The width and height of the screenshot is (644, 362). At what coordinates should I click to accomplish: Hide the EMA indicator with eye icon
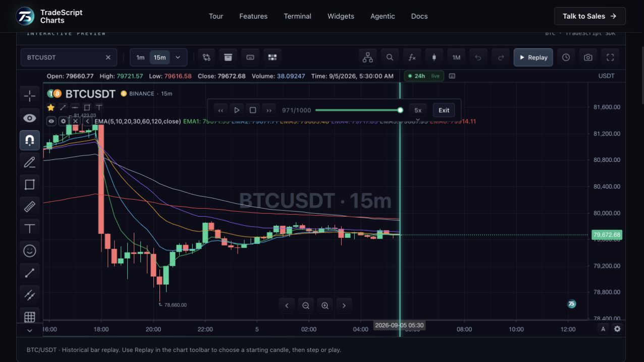tap(51, 121)
